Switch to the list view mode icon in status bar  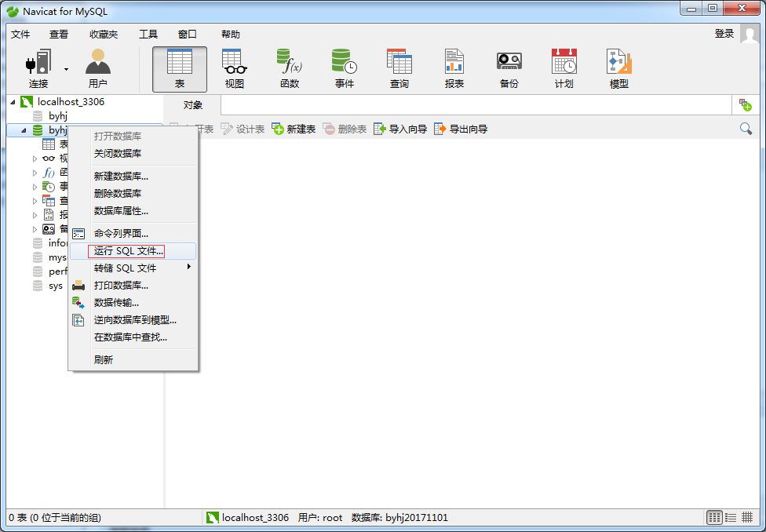pos(731,517)
